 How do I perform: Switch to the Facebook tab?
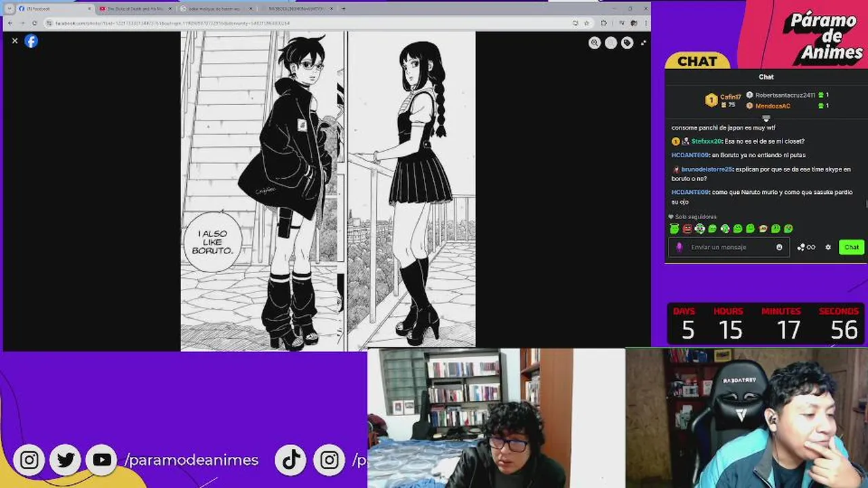pyautogui.click(x=55, y=9)
